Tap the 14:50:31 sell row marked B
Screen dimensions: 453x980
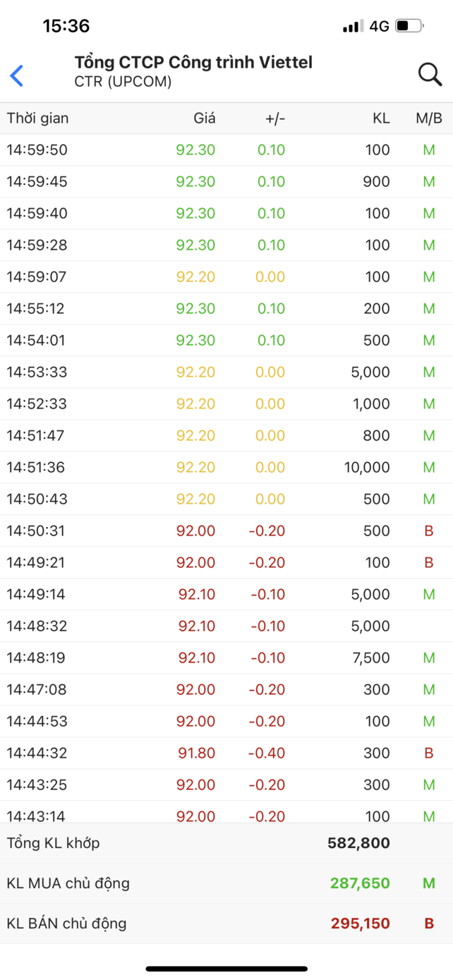point(226,531)
